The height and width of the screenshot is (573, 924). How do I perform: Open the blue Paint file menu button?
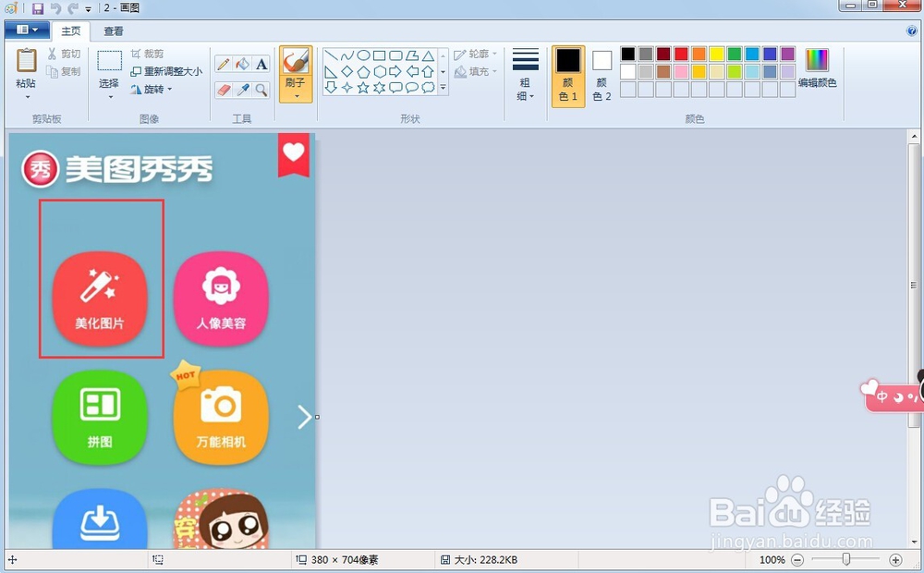click(27, 30)
